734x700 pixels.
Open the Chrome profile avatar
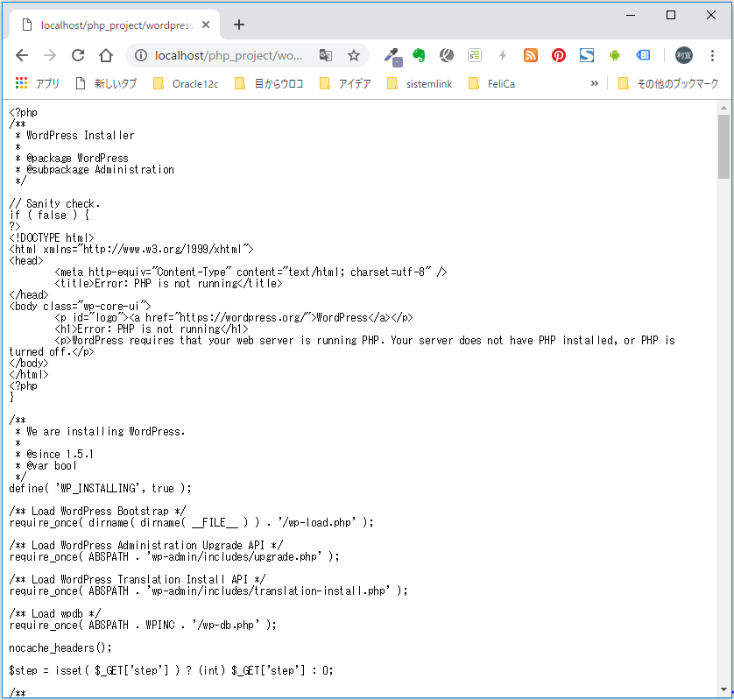pyautogui.click(x=684, y=56)
